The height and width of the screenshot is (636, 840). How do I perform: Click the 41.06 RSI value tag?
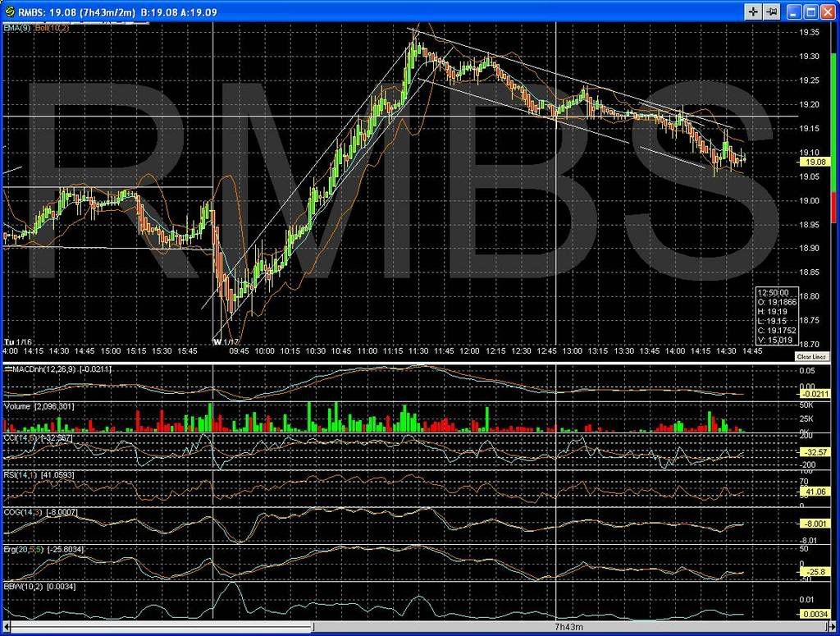pos(815,492)
